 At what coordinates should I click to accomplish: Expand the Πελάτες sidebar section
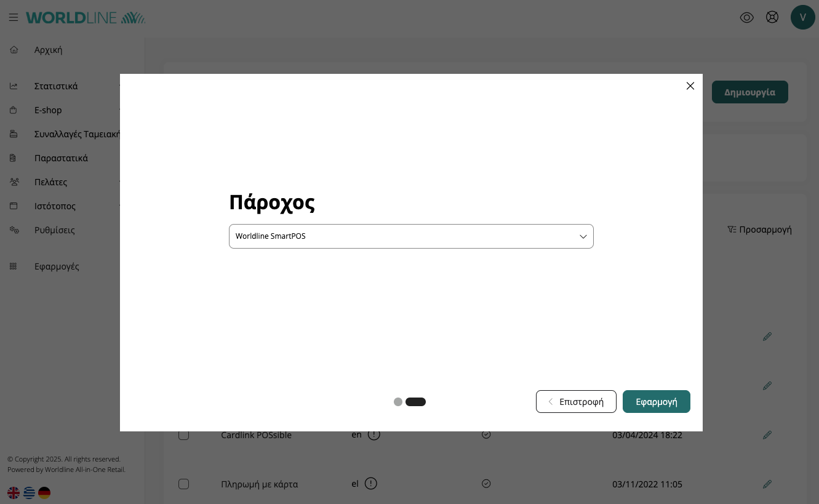point(50,182)
